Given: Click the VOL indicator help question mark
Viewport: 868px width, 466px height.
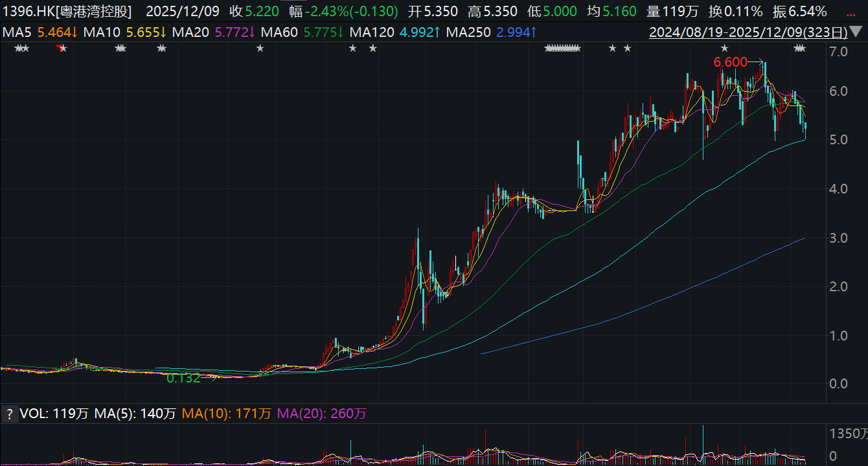Looking at the screenshot, I should (x=9, y=414).
